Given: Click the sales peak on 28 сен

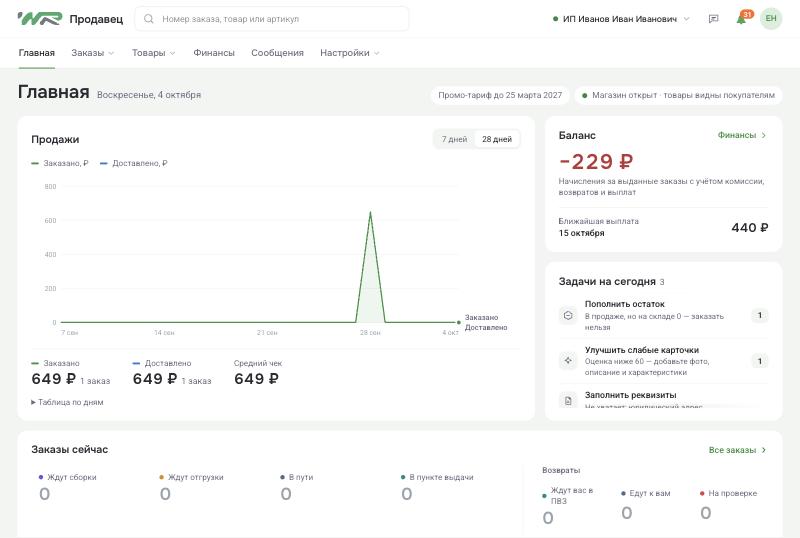Looking at the screenshot, I should 370,212.
